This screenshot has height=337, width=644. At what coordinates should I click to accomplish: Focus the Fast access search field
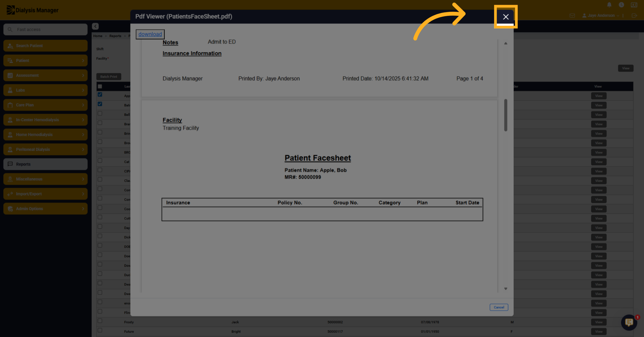[x=45, y=29]
